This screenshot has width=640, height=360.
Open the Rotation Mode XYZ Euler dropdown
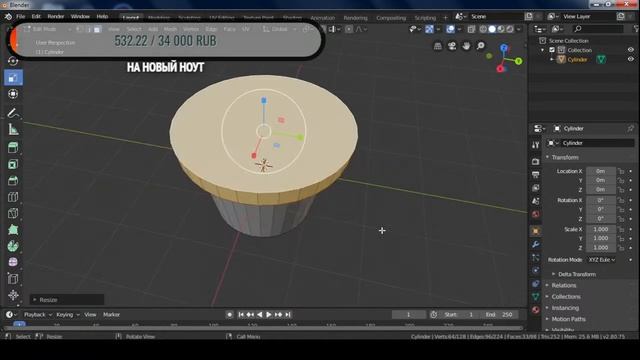click(x=602, y=260)
